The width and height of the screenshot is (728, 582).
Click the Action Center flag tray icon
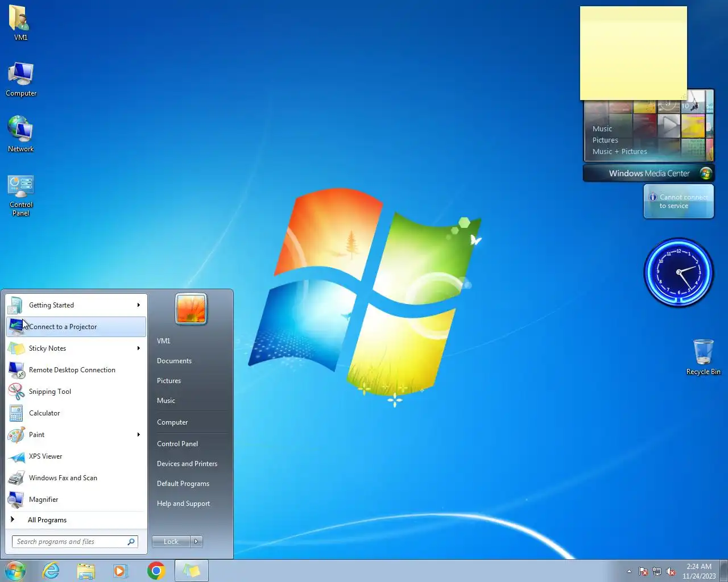coord(643,571)
